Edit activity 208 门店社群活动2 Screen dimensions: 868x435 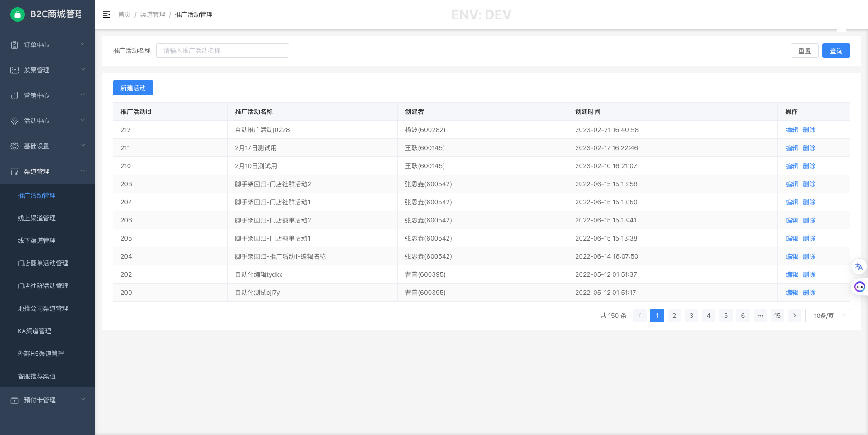[x=792, y=184]
